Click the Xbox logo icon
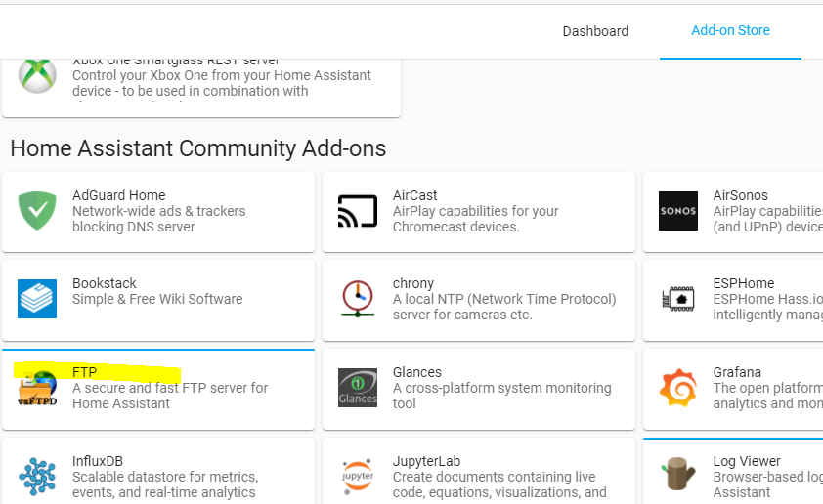Screen dimensions: 823x504 (37, 75)
